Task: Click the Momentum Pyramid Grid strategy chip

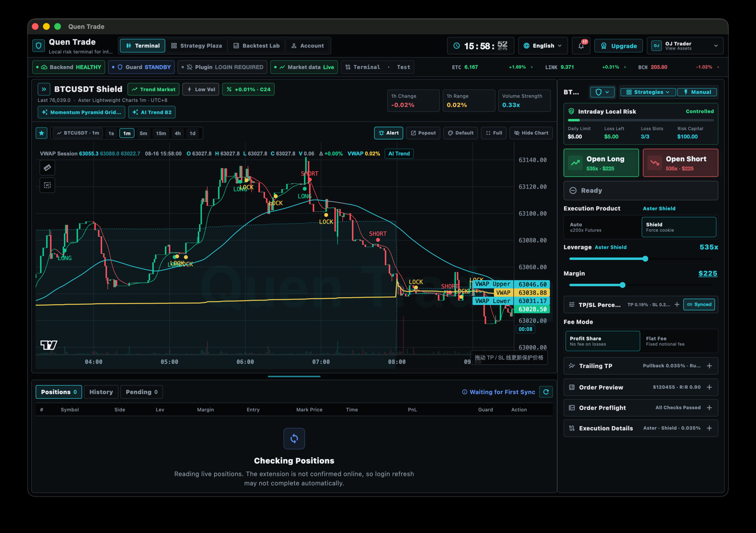Action: coord(81,112)
